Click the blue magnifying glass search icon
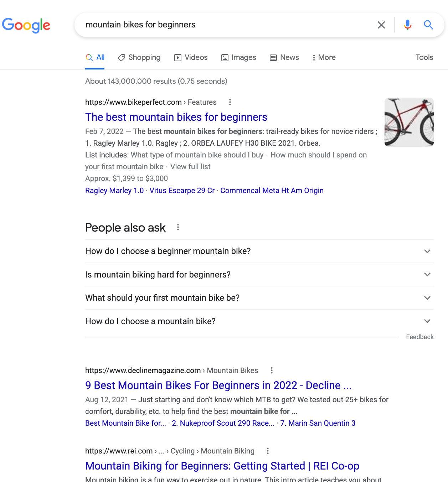The width and height of the screenshot is (448, 482). pos(428,25)
